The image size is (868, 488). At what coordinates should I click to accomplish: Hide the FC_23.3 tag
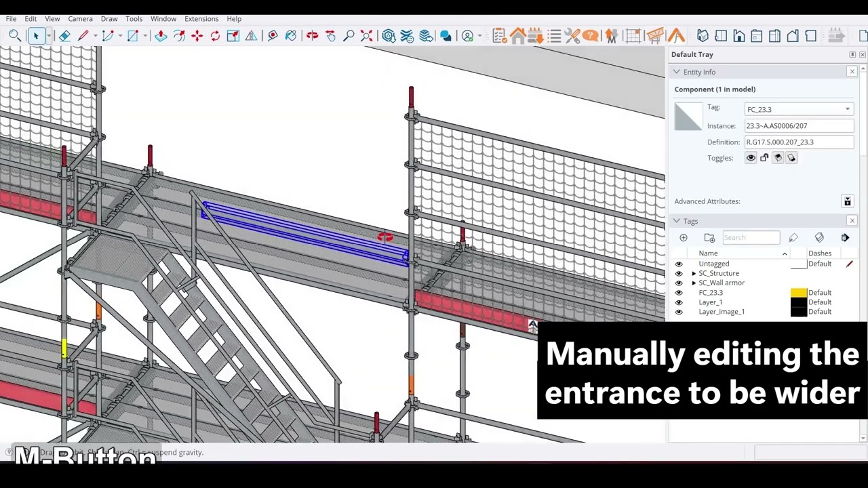(x=679, y=293)
